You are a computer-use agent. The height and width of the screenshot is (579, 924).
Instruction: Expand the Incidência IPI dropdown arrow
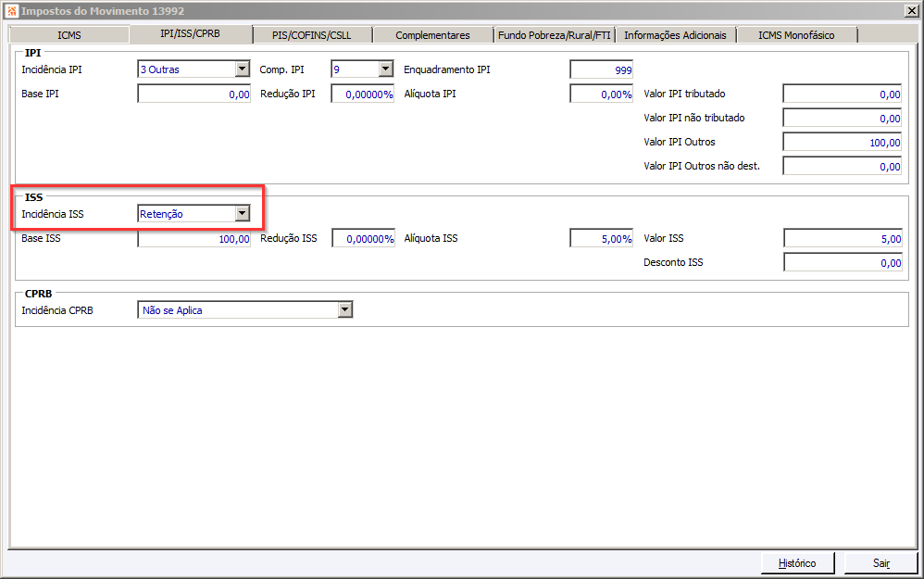click(x=243, y=69)
